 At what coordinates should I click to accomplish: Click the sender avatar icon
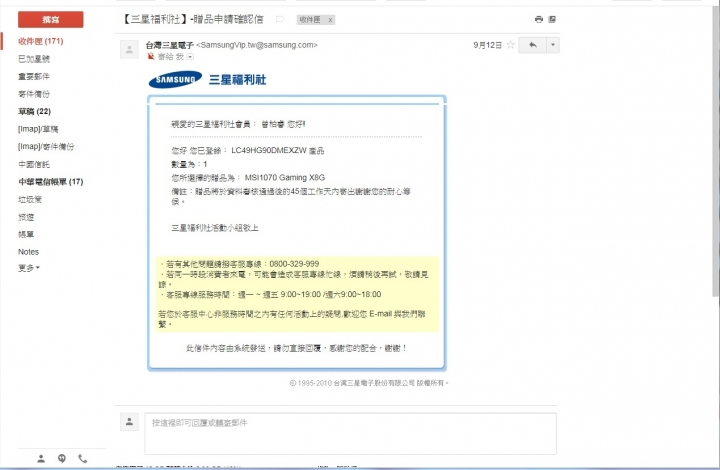[129, 50]
